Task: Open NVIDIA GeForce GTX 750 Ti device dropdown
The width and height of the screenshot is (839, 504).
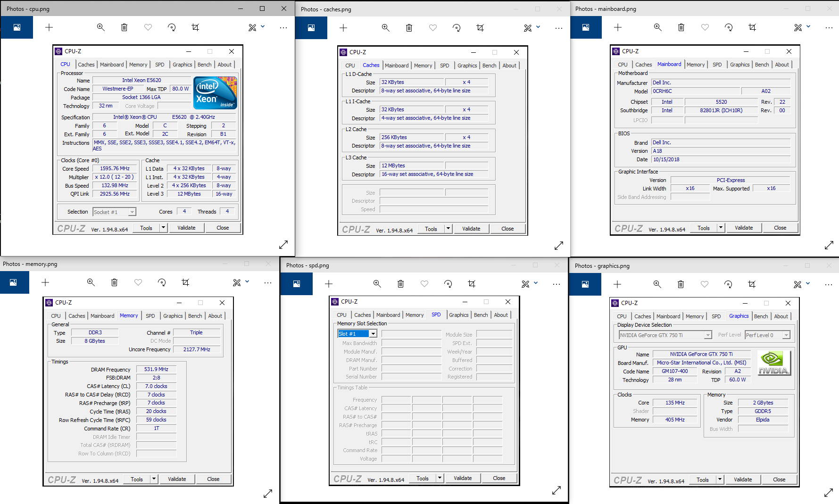Action: pos(708,335)
